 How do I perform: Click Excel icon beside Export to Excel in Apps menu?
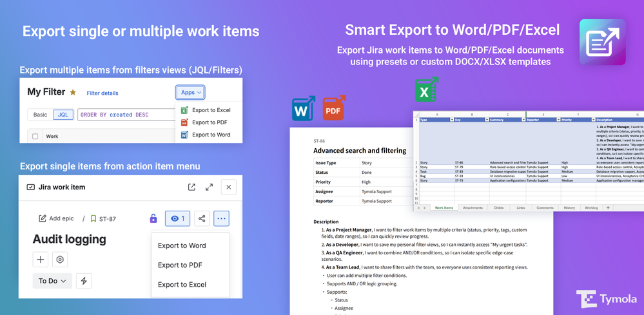pyautogui.click(x=184, y=110)
